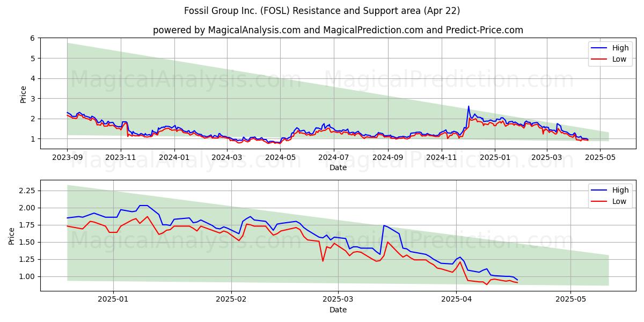This screenshot has height=322, width=644.
Task: Click the "5" price tick on the upper chart
Action: pos(33,58)
